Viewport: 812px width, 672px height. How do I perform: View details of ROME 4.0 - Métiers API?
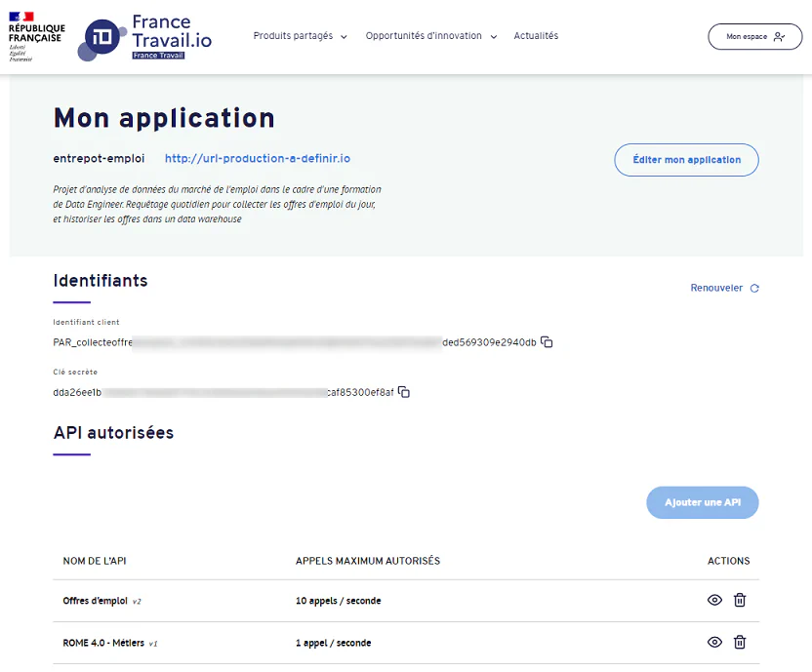coord(714,643)
